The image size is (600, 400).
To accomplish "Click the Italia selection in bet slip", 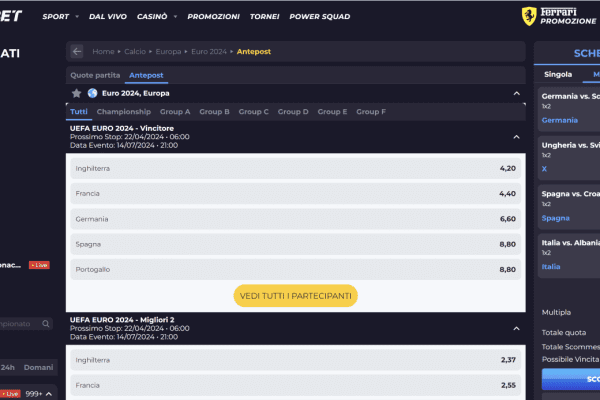I will click(x=551, y=267).
